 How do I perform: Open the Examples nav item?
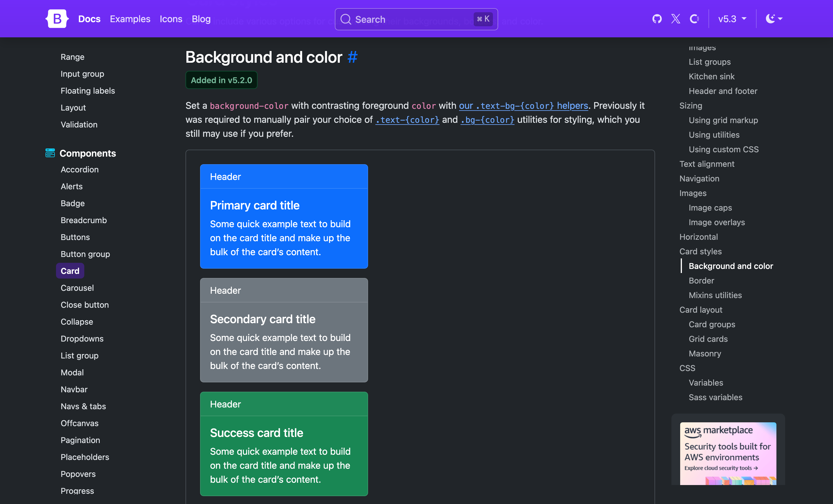point(130,19)
